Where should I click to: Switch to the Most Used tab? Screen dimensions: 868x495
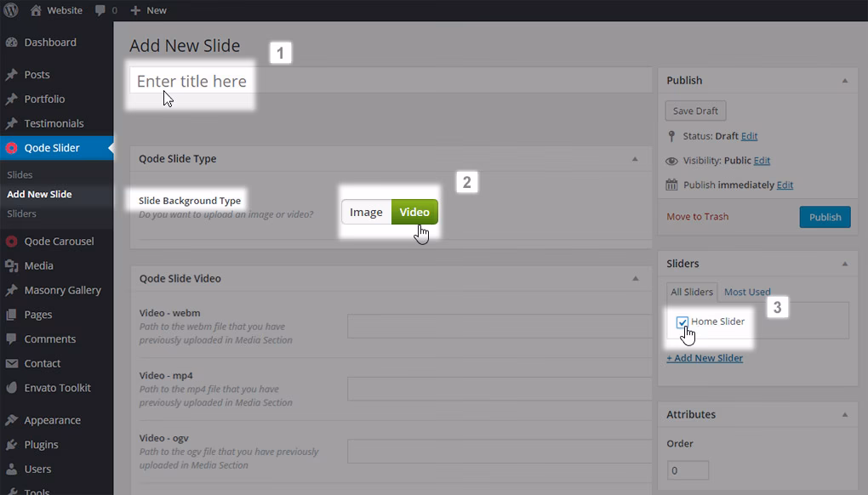click(x=746, y=292)
